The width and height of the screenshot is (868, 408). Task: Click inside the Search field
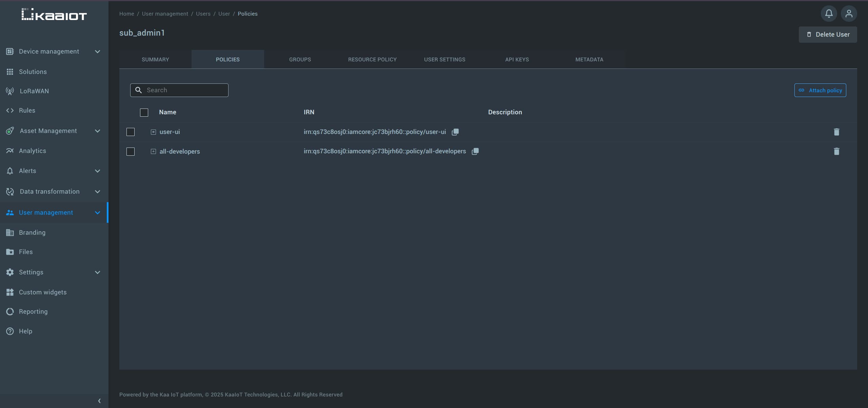[179, 90]
